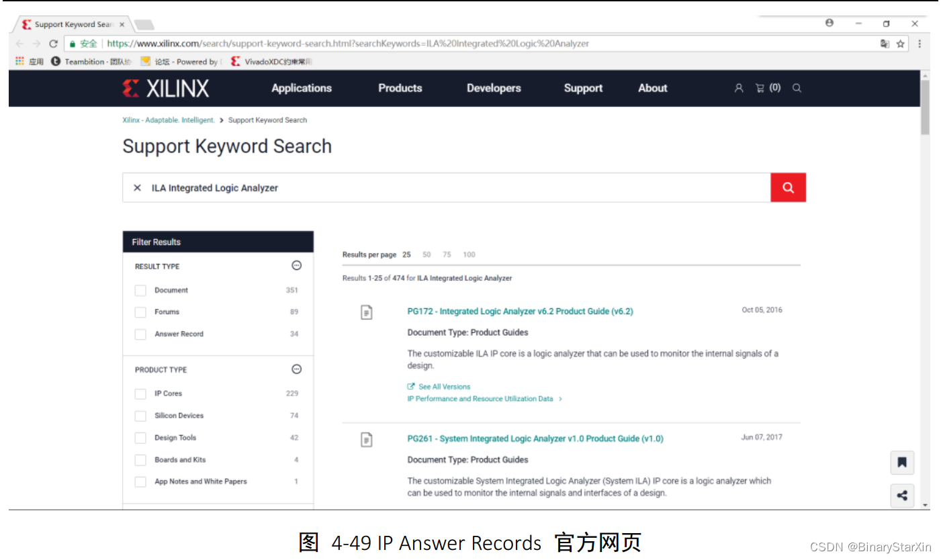The image size is (941, 560).
Task: Collapse the Result Type filter section
Action: (297, 266)
